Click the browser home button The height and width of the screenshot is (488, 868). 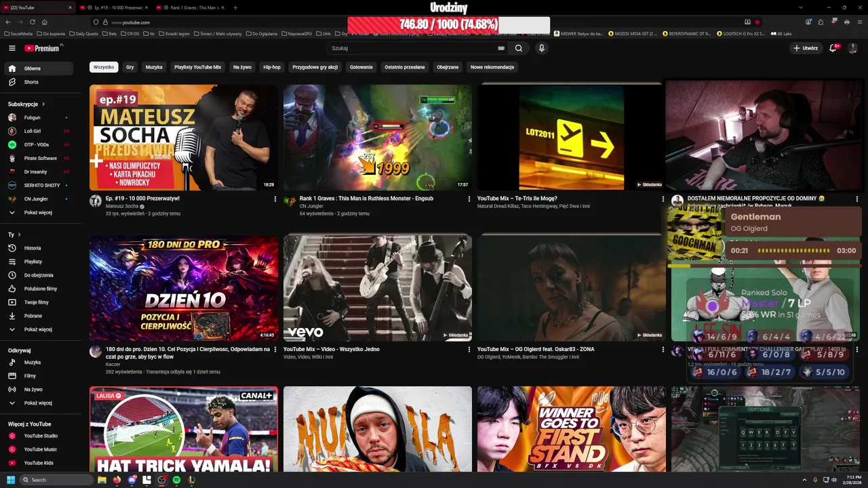(x=45, y=22)
